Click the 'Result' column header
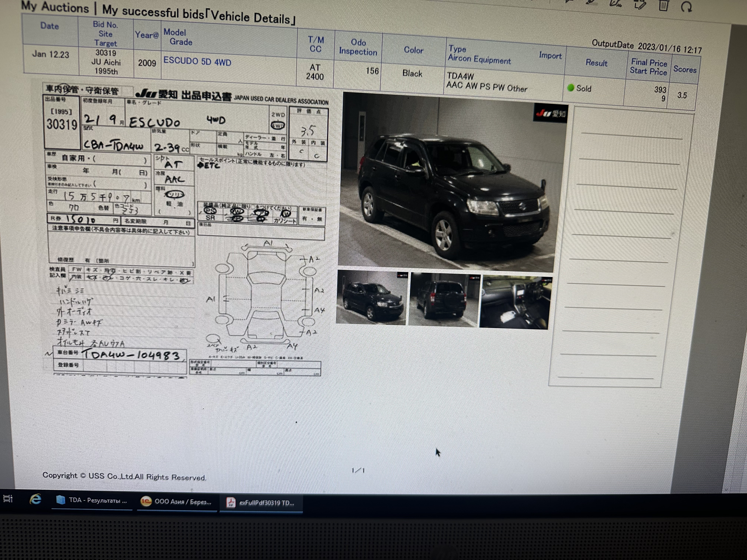 click(596, 63)
